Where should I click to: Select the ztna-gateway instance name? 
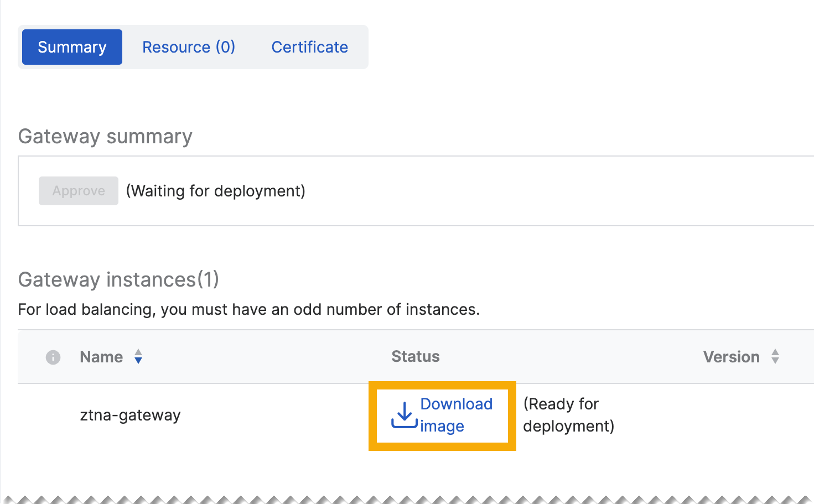pos(131,415)
